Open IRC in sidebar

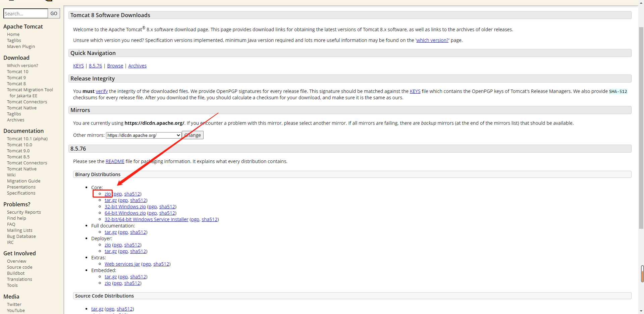click(x=10, y=243)
